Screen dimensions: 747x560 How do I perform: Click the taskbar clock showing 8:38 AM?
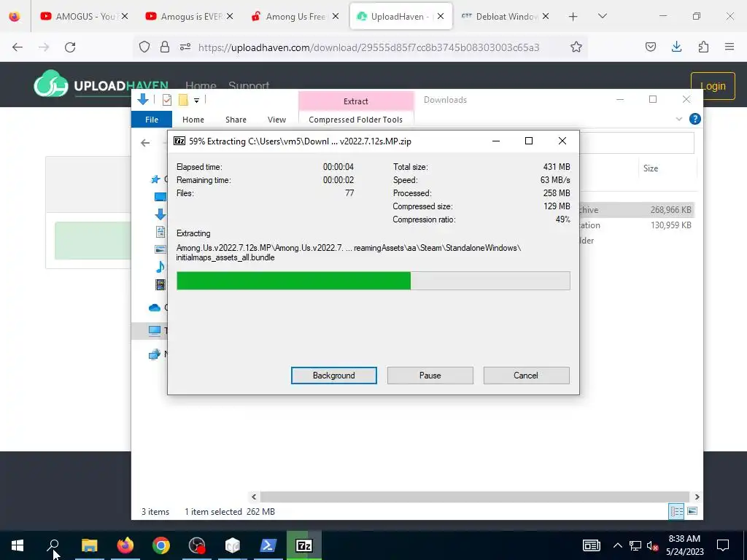(684, 545)
